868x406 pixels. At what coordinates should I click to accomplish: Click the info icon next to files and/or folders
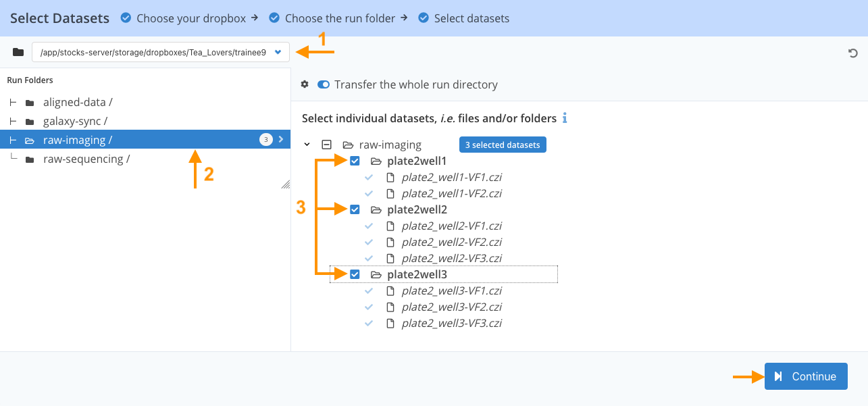[565, 118]
